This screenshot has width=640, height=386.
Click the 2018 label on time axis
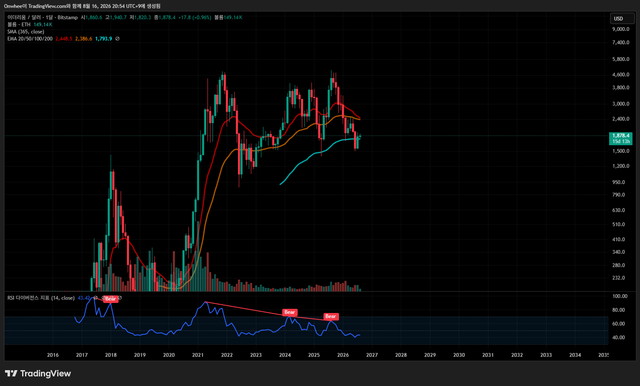pyautogui.click(x=111, y=355)
